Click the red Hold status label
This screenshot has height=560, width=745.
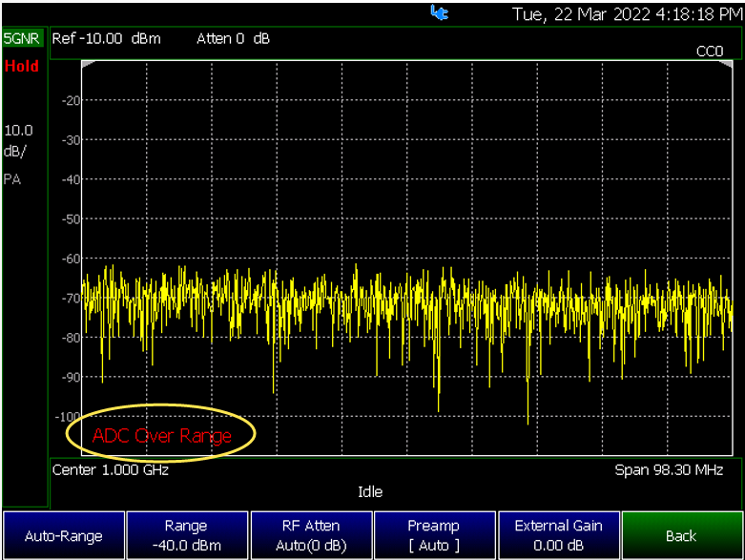pos(22,66)
